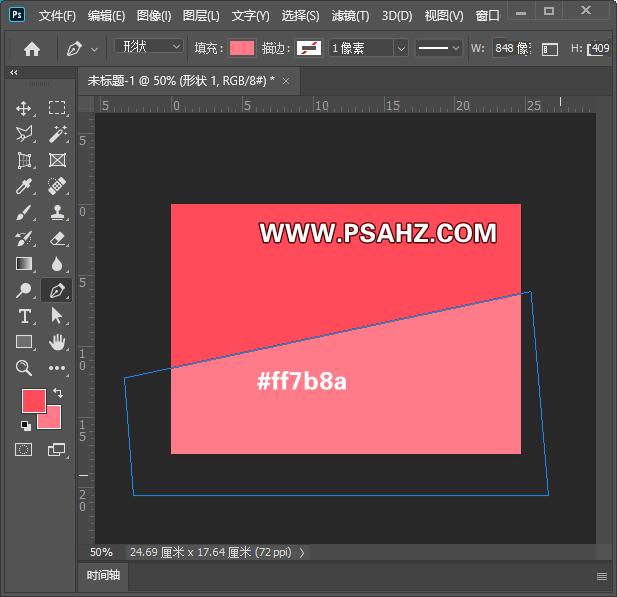Change the screen mode
Image resolution: width=617 pixels, height=597 pixels.
coord(57,449)
